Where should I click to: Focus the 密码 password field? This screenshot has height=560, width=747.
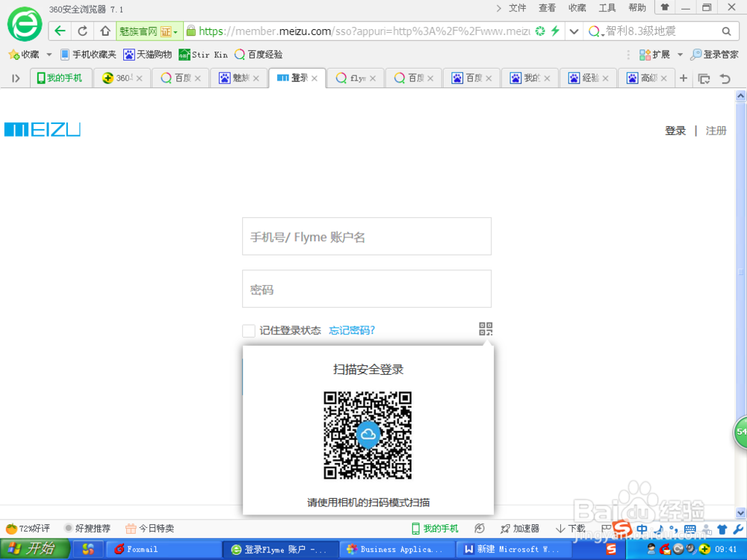(366, 289)
